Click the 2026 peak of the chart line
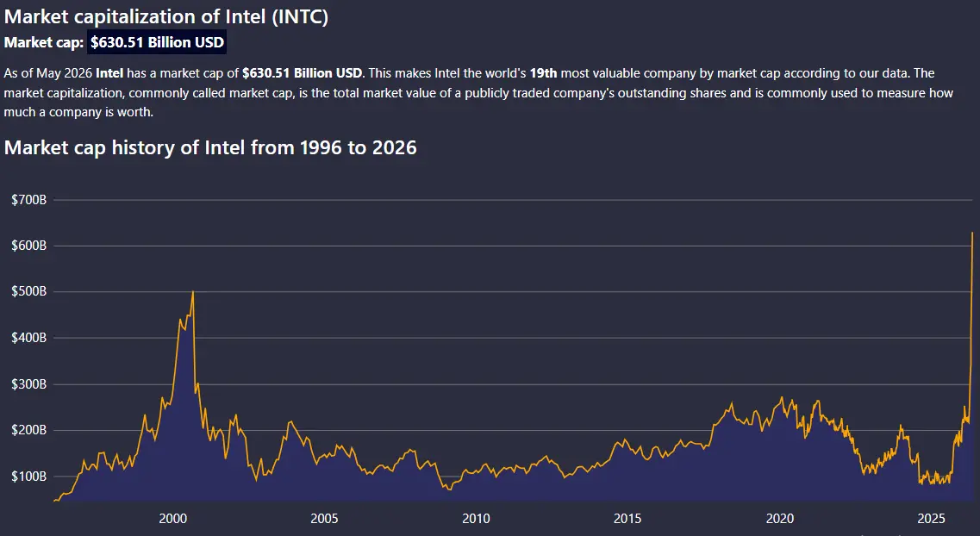 point(972,233)
